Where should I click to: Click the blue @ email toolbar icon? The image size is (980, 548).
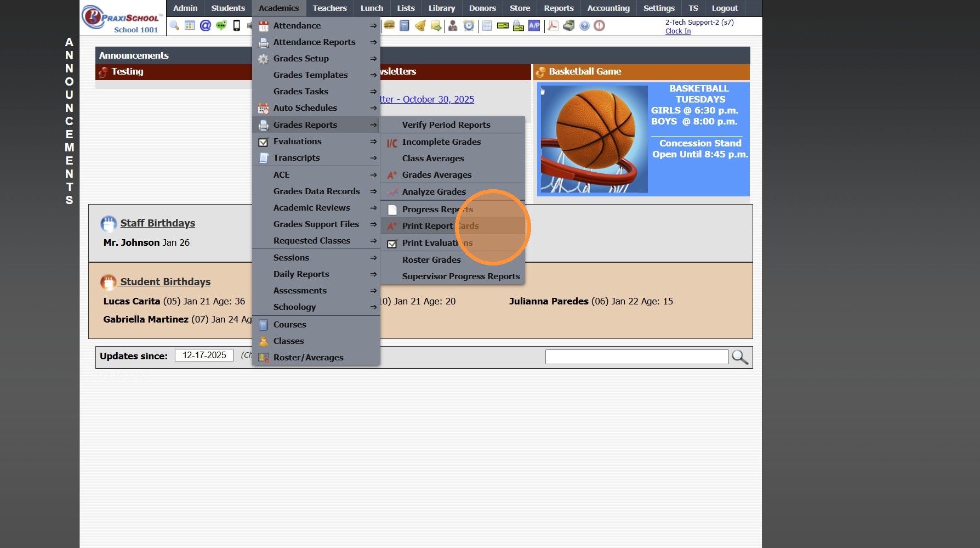pyautogui.click(x=206, y=26)
